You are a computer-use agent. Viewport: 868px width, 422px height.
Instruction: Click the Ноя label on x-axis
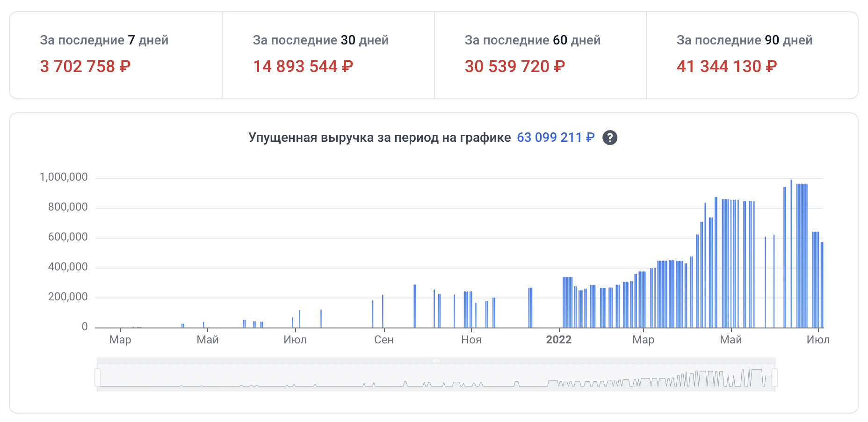click(471, 340)
